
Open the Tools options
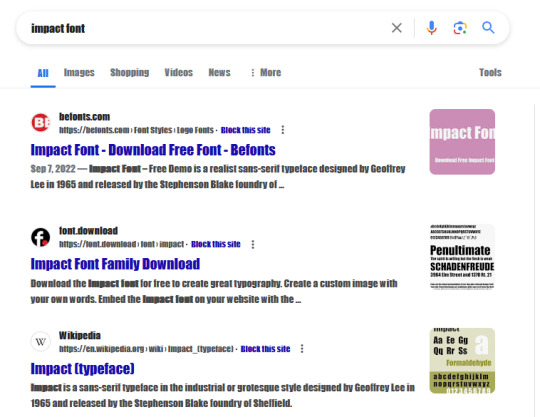(490, 73)
